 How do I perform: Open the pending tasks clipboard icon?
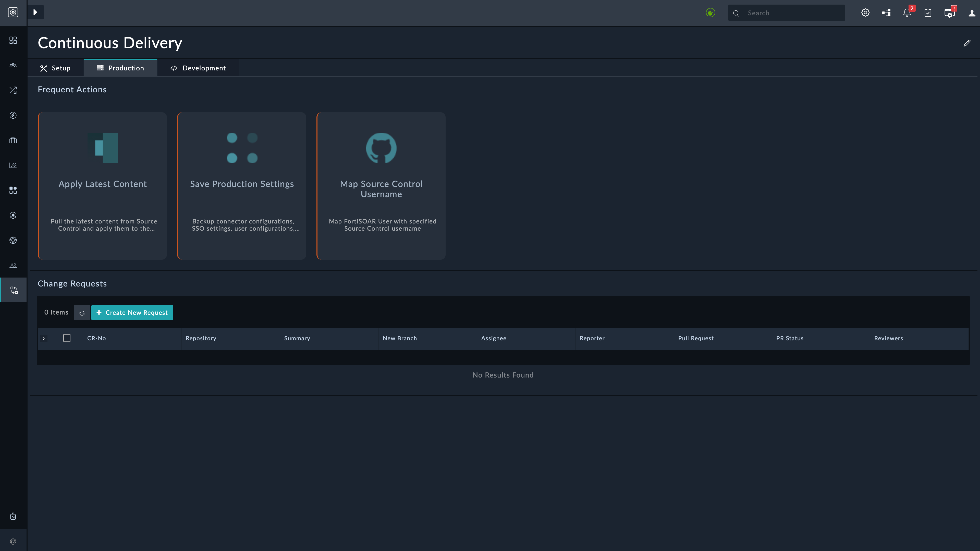tap(928, 13)
